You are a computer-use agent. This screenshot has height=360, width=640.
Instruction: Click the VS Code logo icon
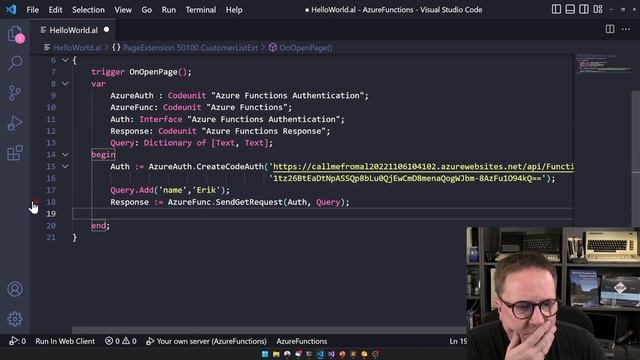coord(11,9)
